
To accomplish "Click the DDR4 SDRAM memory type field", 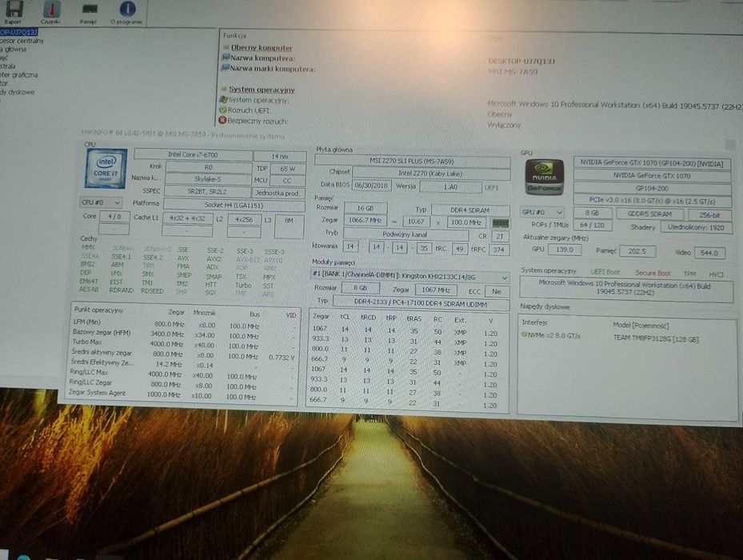I will click(469, 210).
